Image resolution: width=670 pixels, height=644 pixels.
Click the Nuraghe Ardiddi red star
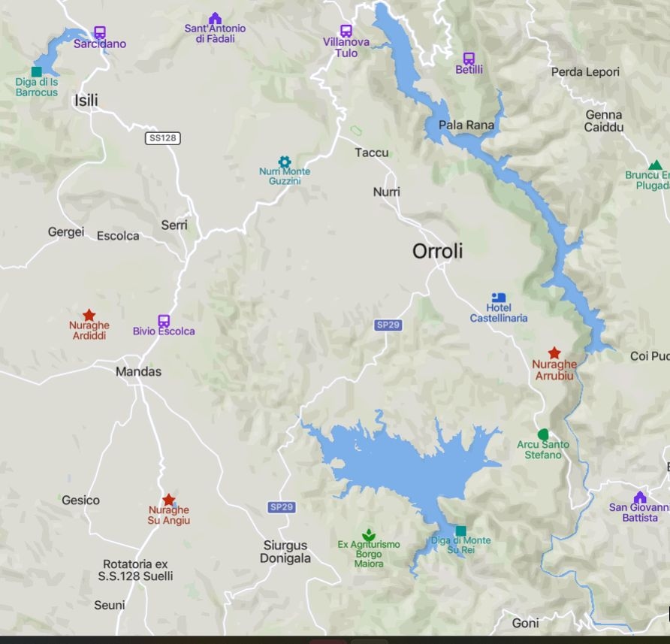[89, 315]
